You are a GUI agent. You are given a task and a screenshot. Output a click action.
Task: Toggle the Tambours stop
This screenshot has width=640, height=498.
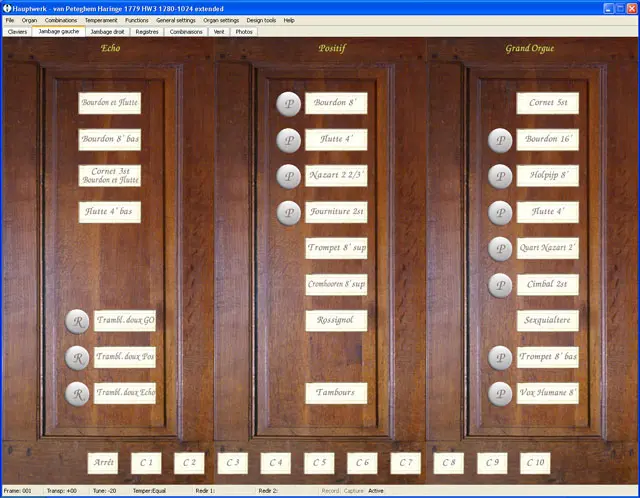coord(336,393)
